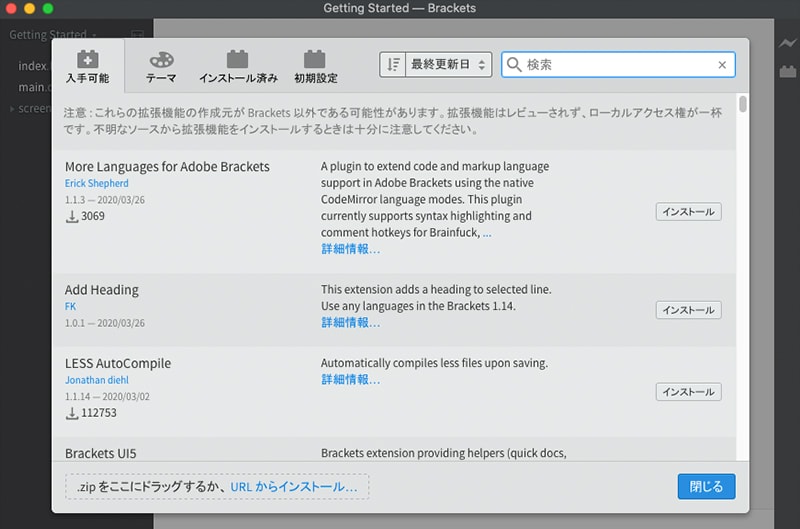
Task: Expand the screenshots folder in sidebar
Action: (31, 109)
